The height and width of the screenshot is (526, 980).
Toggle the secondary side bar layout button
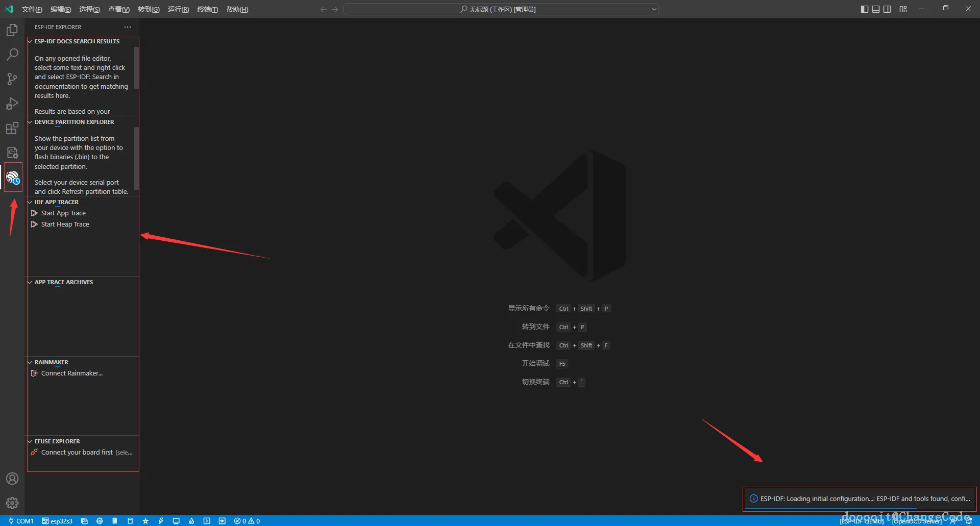pyautogui.click(x=887, y=9)
